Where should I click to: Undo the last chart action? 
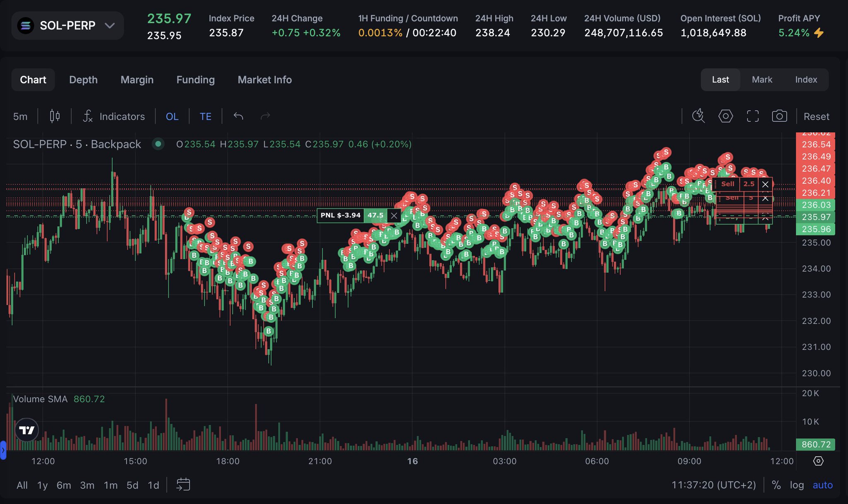tap(238, 116)
